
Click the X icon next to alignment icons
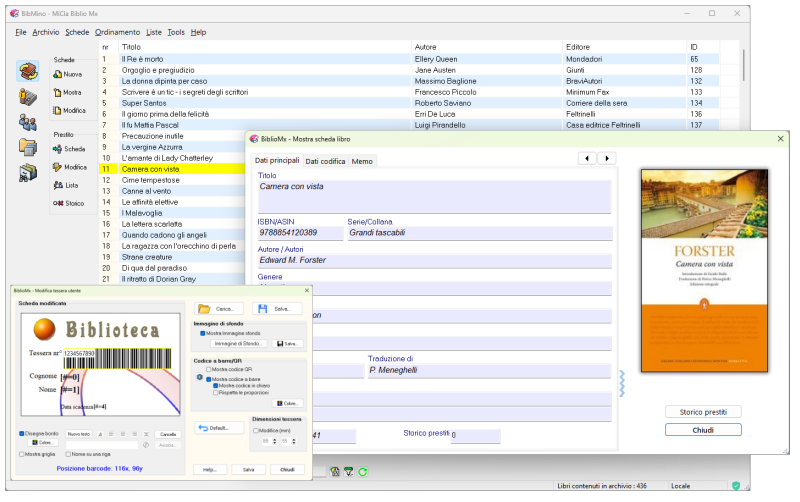point(146,434)
